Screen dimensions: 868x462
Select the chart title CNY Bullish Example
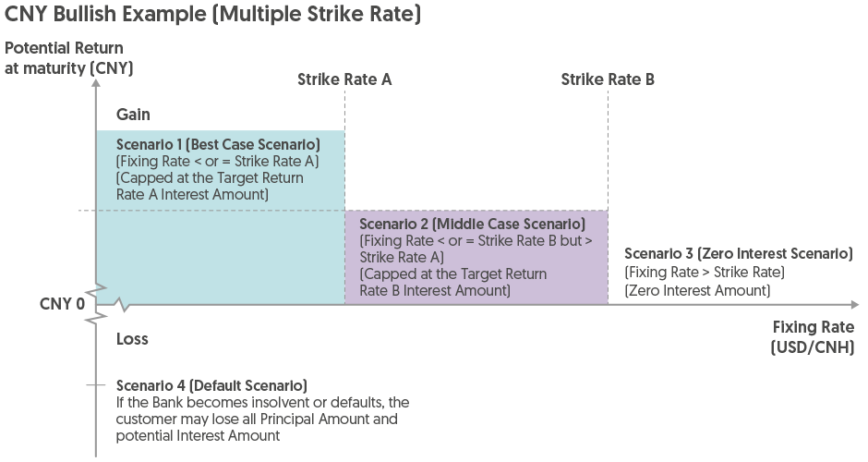coord(212,16)
